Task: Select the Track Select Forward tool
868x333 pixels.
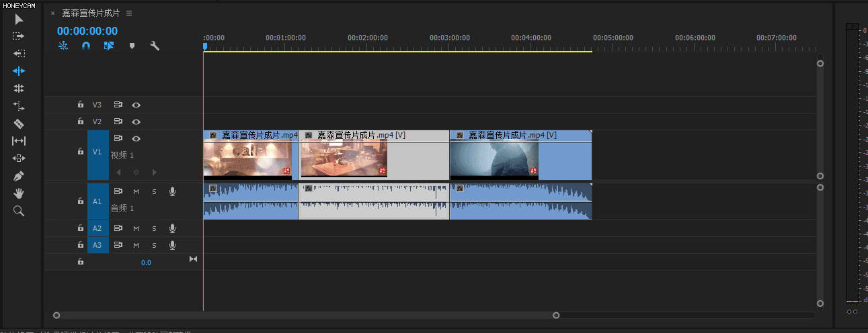Action: 19,36
